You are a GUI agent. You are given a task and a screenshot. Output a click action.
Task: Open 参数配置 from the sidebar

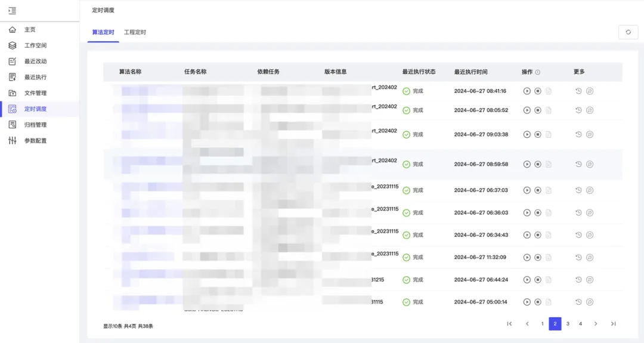(35, 141)
